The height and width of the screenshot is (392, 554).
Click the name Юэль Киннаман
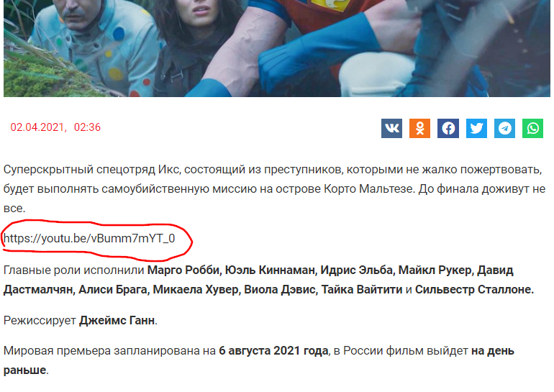(270, 270)
